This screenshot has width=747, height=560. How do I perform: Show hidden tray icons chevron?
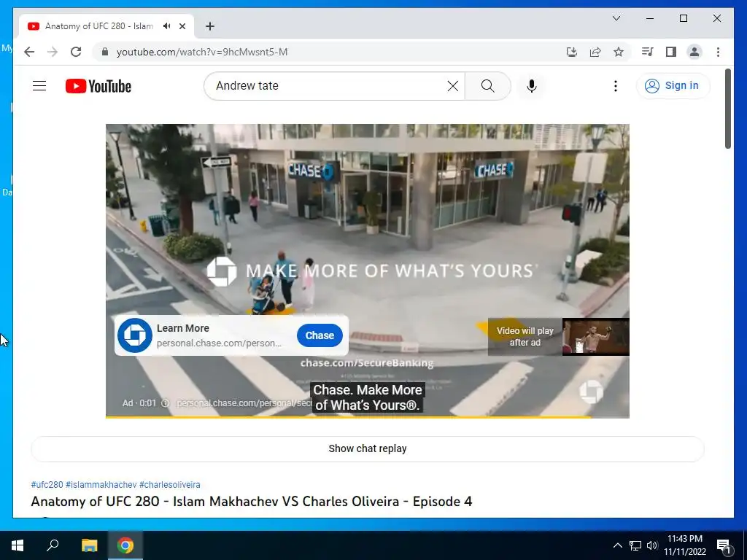[x=617, y=545]
